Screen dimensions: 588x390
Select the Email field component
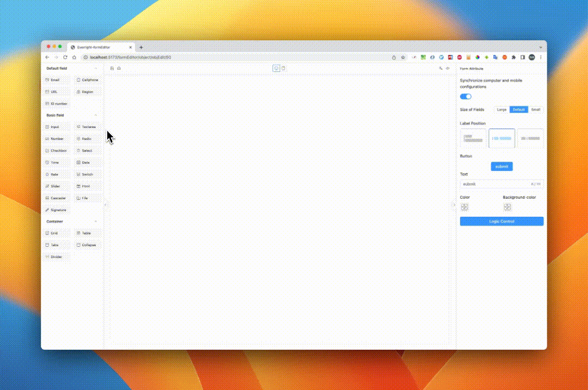(x=57, y=80)
